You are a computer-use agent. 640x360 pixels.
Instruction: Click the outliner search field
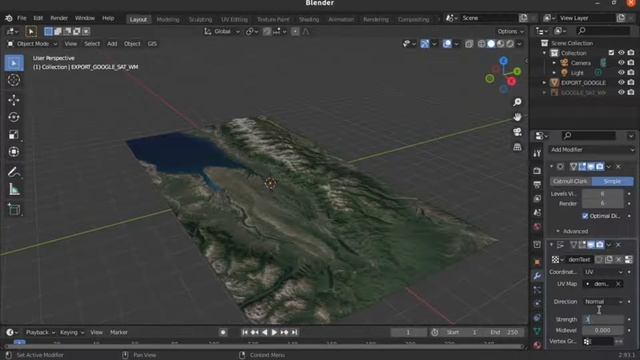click(x=603, y=31)
